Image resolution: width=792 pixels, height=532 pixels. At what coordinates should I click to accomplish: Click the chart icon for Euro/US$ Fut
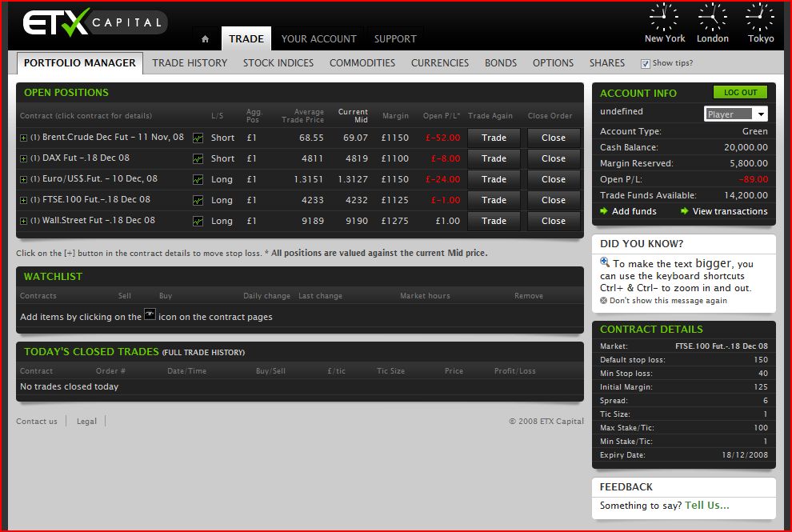pyautogui.click(x=198, y=179)
